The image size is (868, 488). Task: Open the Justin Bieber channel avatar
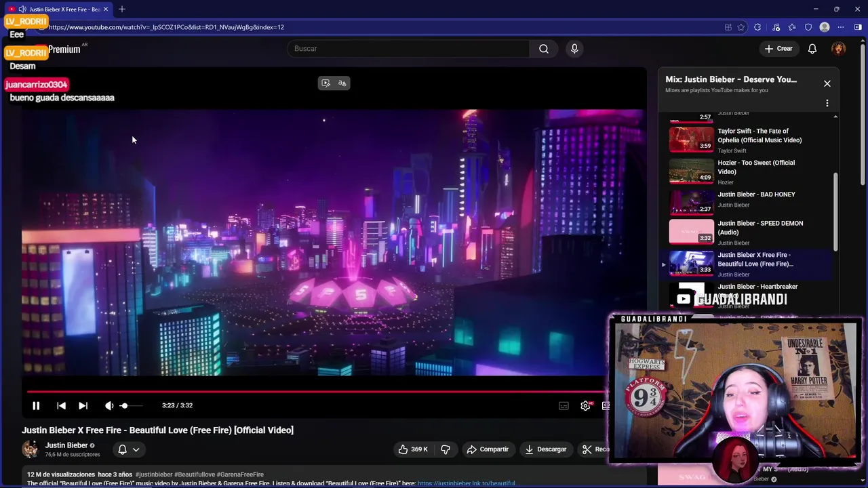(31, 449)
